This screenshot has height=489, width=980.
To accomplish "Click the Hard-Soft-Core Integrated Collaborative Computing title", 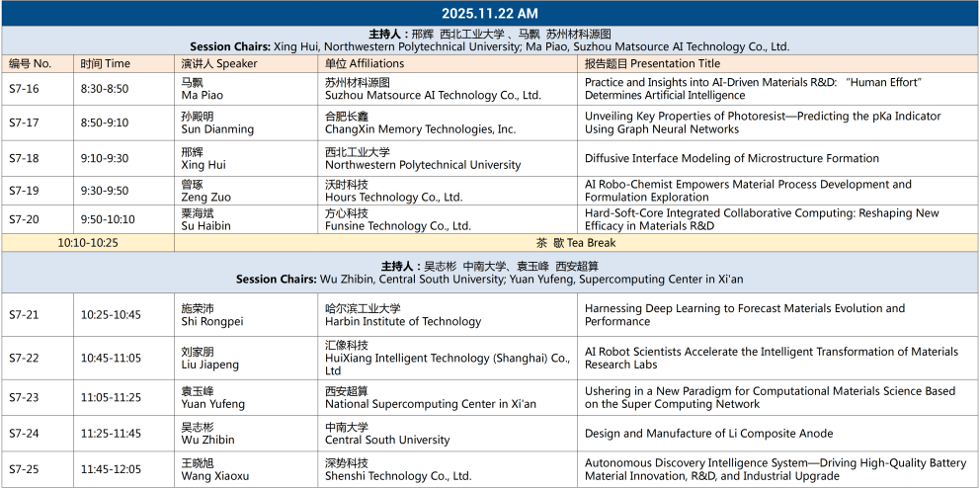I will tap(761, 219).
